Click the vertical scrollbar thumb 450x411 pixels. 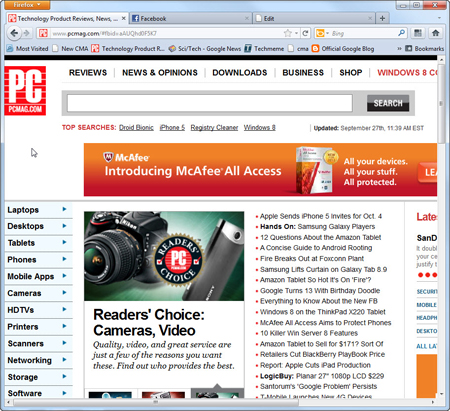click(x=441, y=103)
